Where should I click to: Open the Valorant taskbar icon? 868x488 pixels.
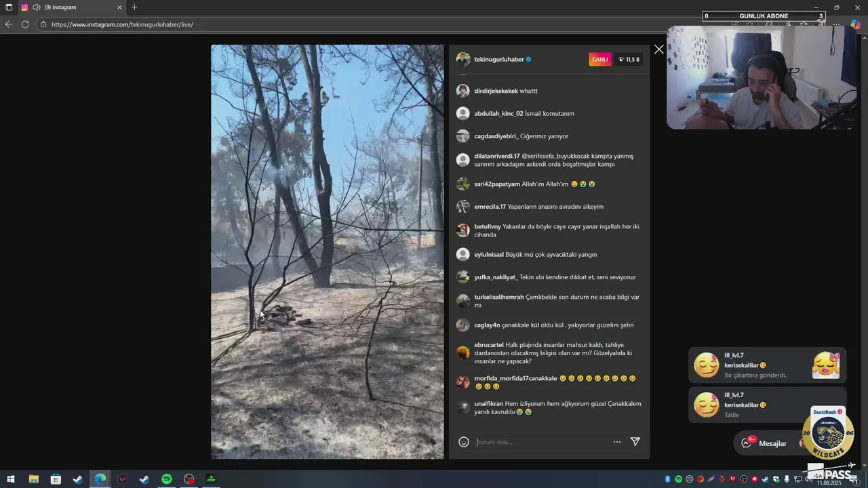pos(122,479)
